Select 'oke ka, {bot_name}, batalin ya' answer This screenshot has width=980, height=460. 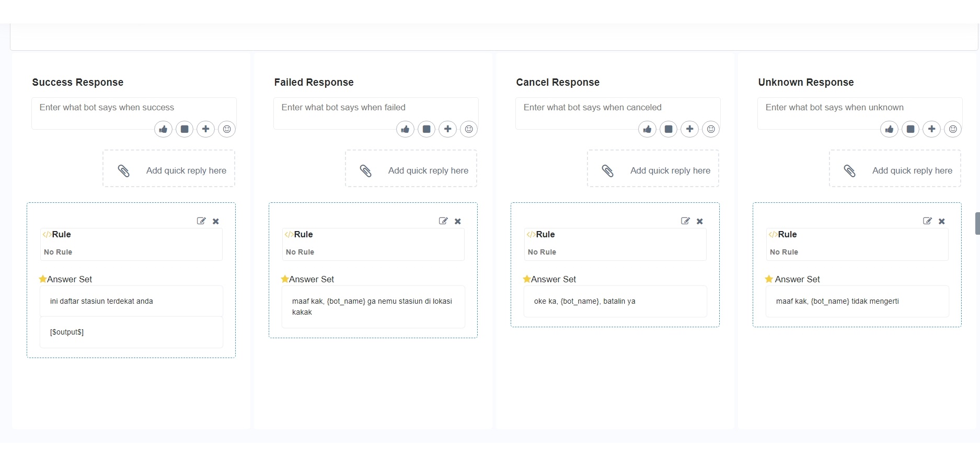pyautogui.click(x=615, y=302)
